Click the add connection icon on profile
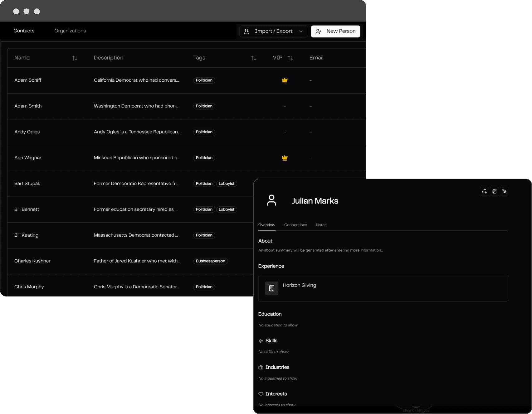 pos(484,191)
